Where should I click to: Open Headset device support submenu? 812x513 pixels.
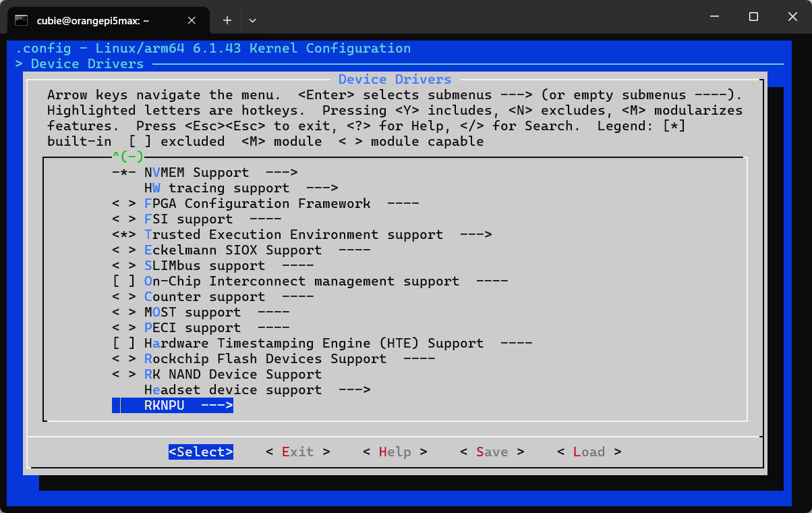tap(256, 389)
